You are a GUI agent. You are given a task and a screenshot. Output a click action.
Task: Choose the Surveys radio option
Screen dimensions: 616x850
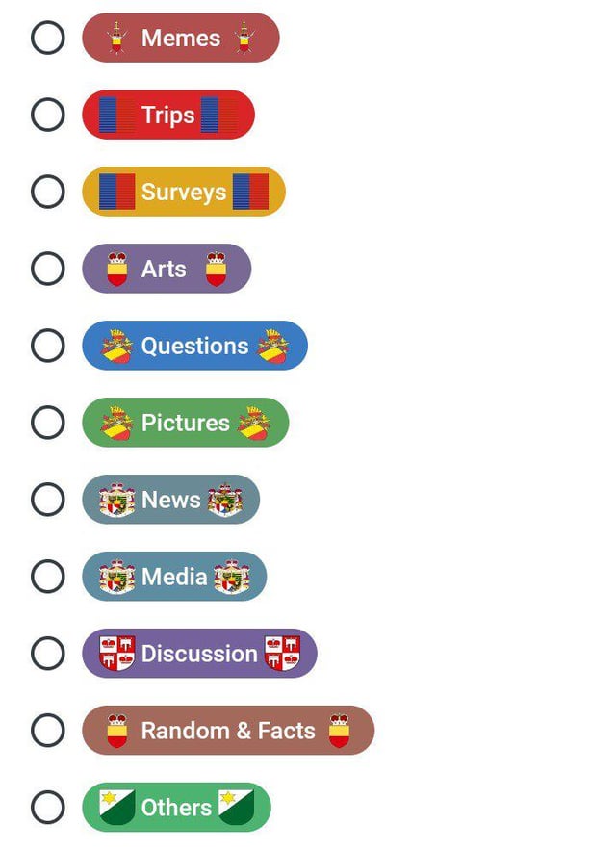[x=48, y=192]
